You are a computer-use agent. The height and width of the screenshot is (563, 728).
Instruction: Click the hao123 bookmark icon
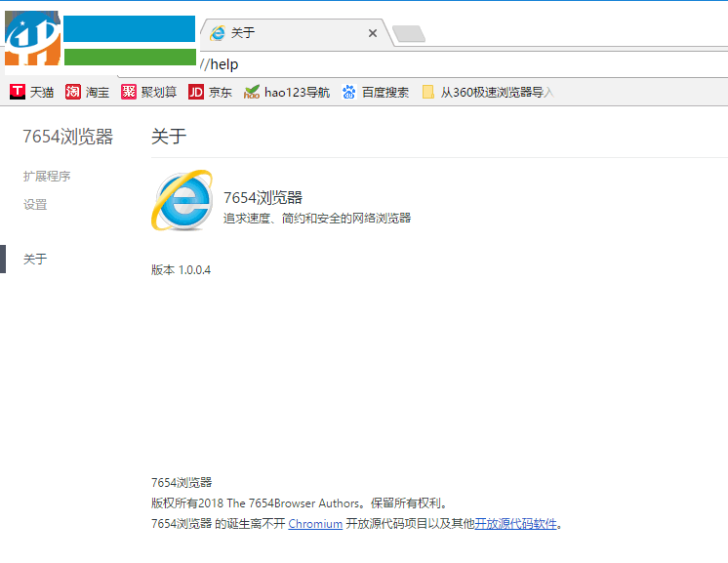(x=251, y=92)
